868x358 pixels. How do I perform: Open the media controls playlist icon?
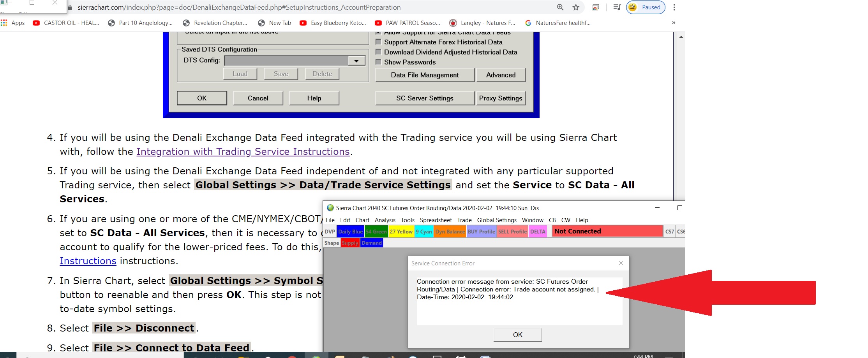coord(617,7)
